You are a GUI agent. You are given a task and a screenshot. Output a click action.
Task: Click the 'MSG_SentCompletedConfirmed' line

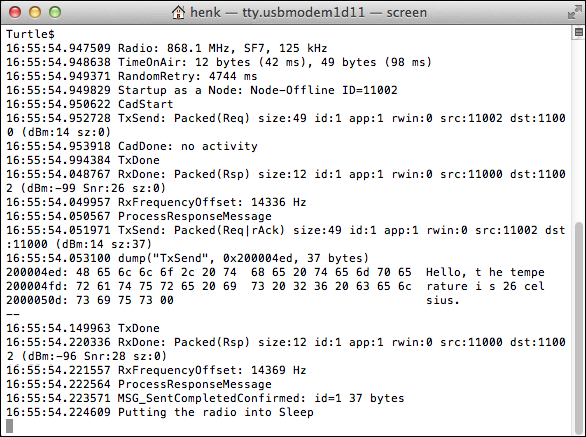tap(205, 398)
